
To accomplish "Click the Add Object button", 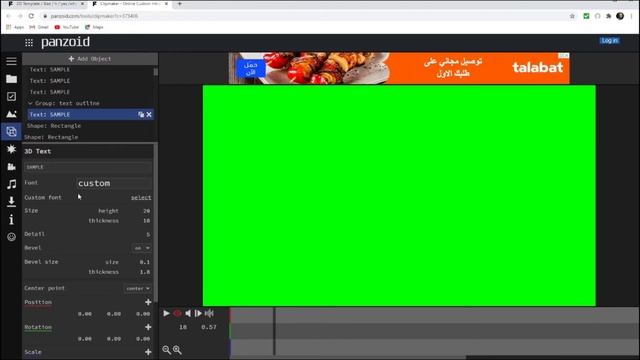I will click(x=90, y=59).
